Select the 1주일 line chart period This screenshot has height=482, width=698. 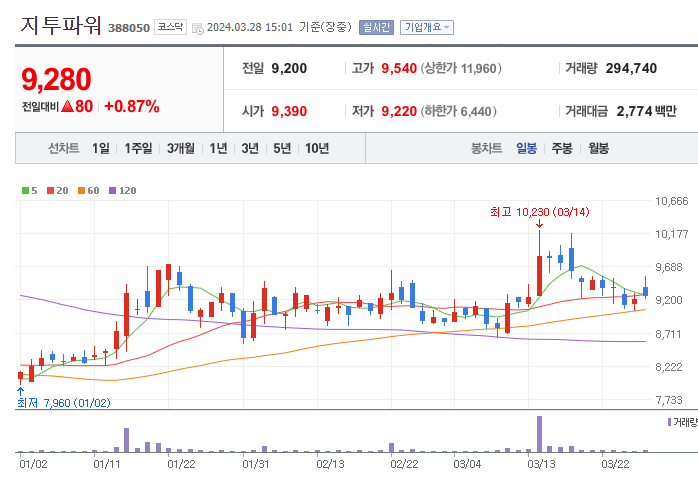pos(138,148)
